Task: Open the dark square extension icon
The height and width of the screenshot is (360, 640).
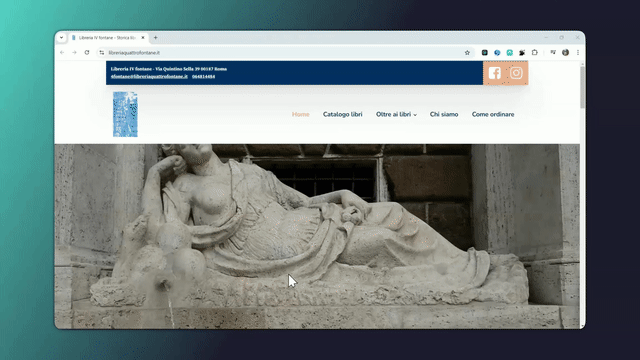Action: 484,53
